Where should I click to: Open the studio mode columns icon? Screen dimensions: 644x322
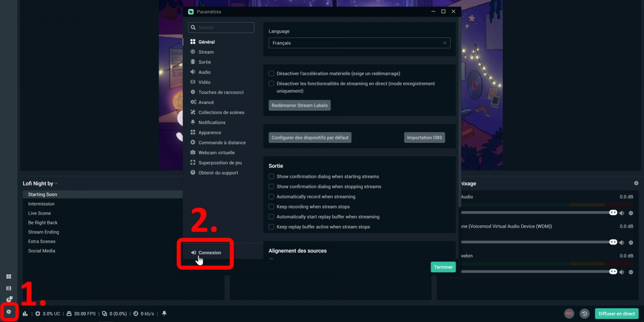tap(9, 288)
